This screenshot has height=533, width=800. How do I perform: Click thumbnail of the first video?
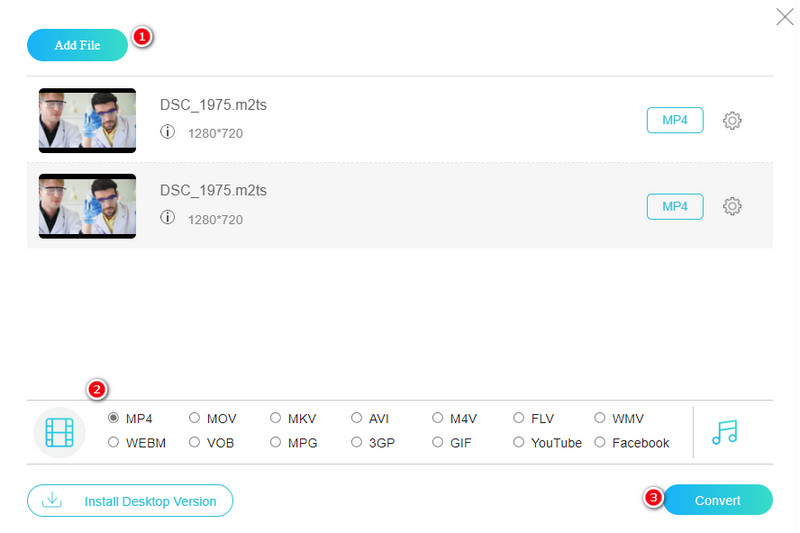point(87,120)
